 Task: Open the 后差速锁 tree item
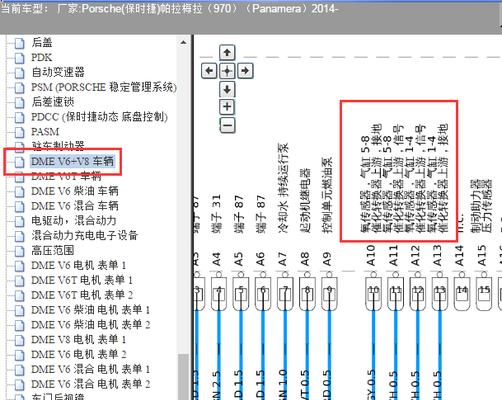pyautogui.click(x=53, y=102)
